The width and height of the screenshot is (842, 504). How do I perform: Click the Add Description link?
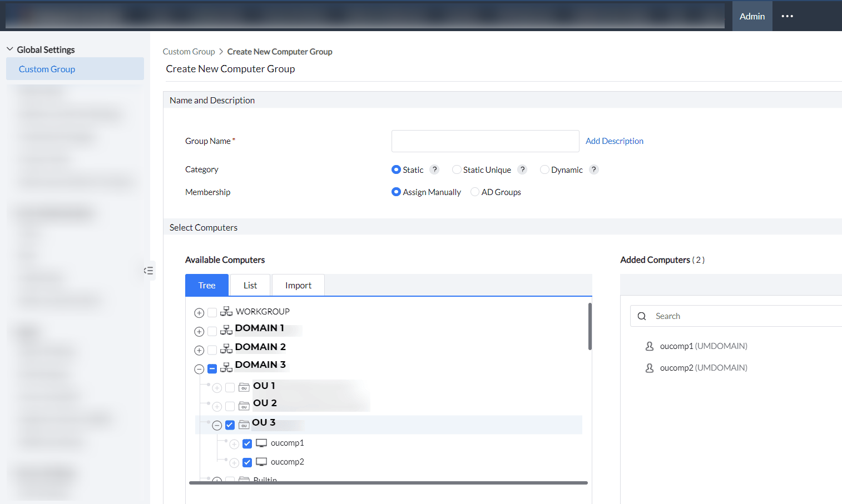pos(614,141)
